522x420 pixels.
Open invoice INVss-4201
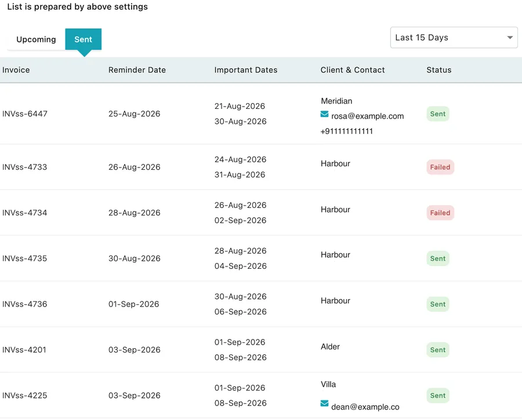(x=24, y=350)
